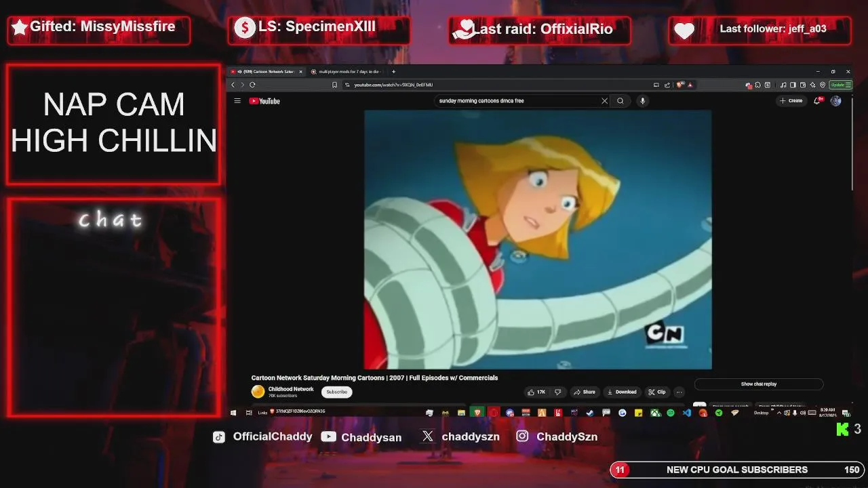Like the video with the thumbs up 17K
The height and width of the screenshot is (488, 868).
coord(536,392)
